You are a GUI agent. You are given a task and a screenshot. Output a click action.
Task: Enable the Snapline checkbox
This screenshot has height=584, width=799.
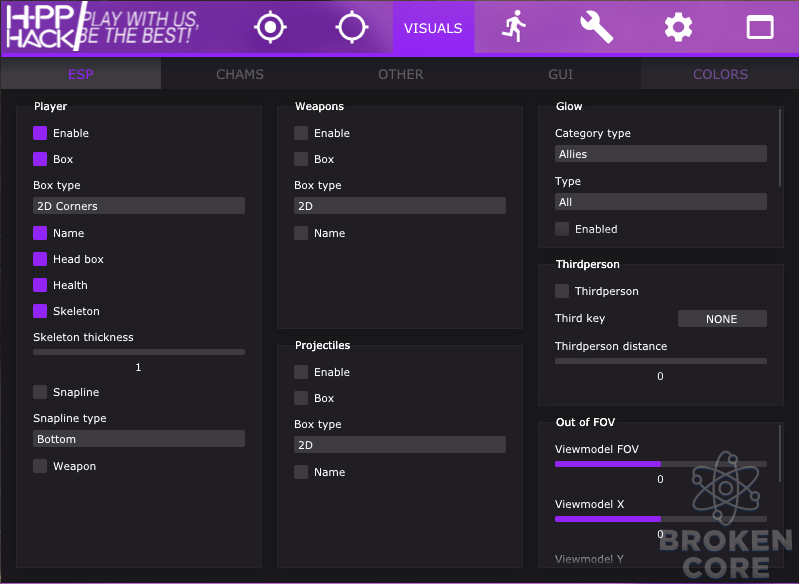(x=40, y=392)
